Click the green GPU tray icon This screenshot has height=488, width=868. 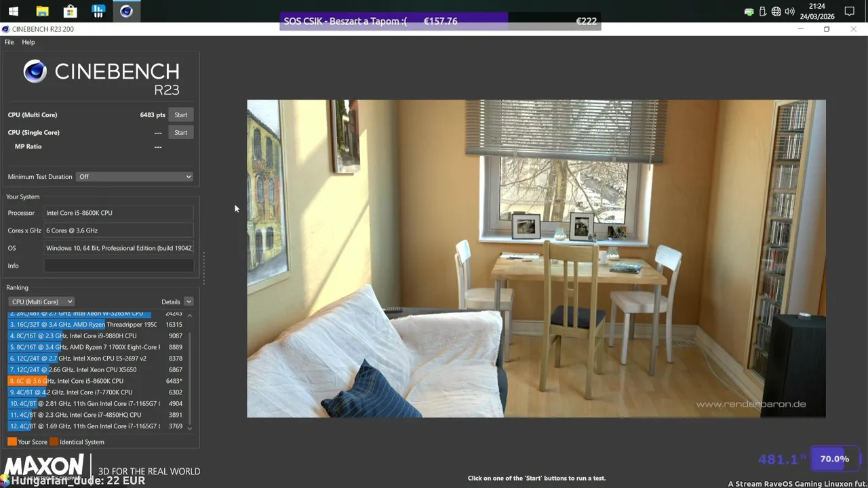(x=749, y=12)
